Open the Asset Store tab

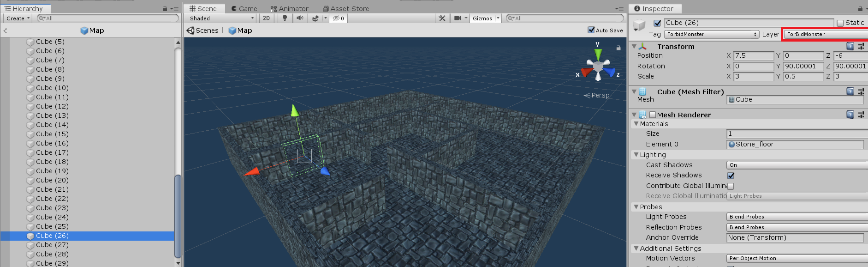[345, 8]
